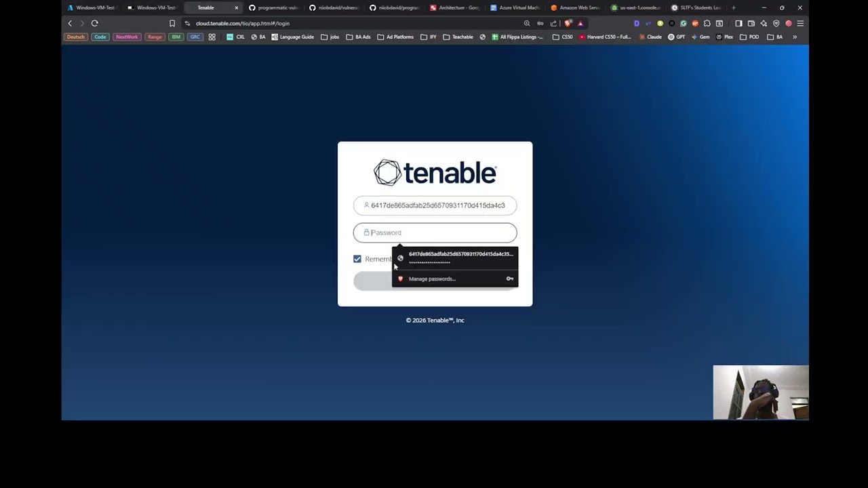Open the Extensions puzzle piece icon
Screen dimensions: 868x488
707,23
